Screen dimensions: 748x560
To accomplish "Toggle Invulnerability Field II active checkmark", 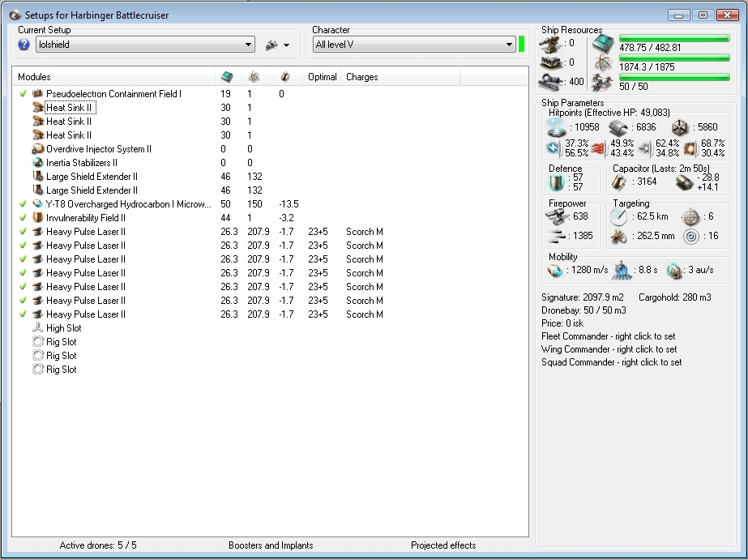I will tap(23, 217).
